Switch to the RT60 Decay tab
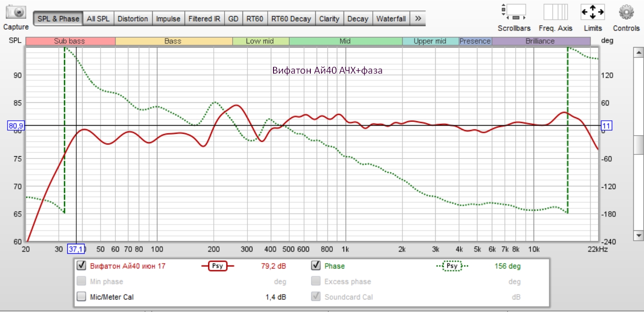This screenshot has height=312, width=644. pos(291,18)
